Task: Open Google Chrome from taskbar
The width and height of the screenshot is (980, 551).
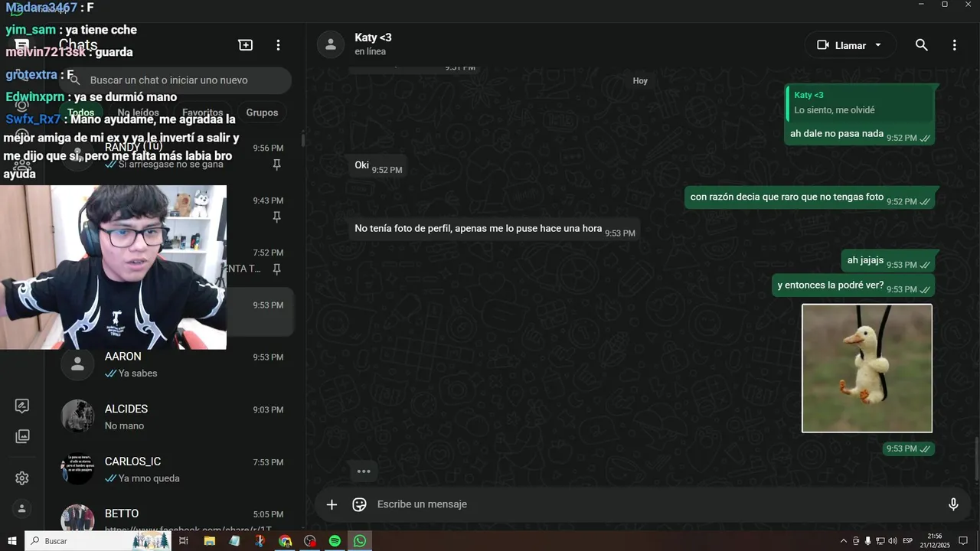Action: point(285,541)
